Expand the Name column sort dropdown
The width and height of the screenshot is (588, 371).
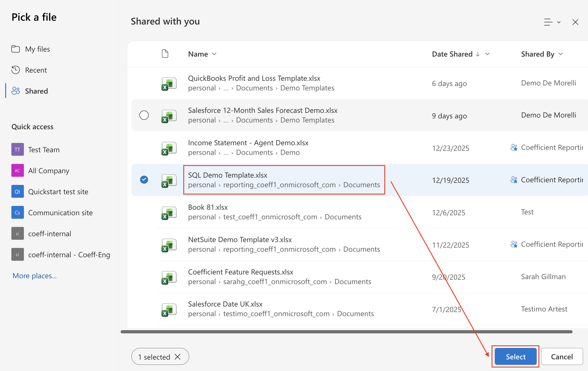click(214, 54)
